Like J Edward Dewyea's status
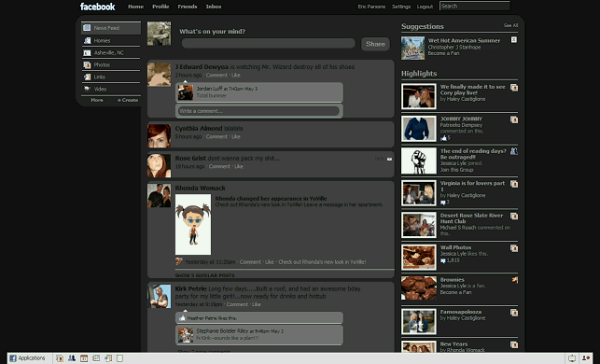The width and height of the screenshot is (600, 364). (236, 75)
